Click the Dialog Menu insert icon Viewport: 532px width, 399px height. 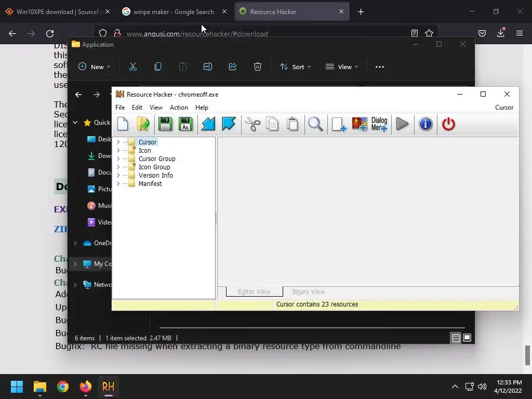coord(379,124)
